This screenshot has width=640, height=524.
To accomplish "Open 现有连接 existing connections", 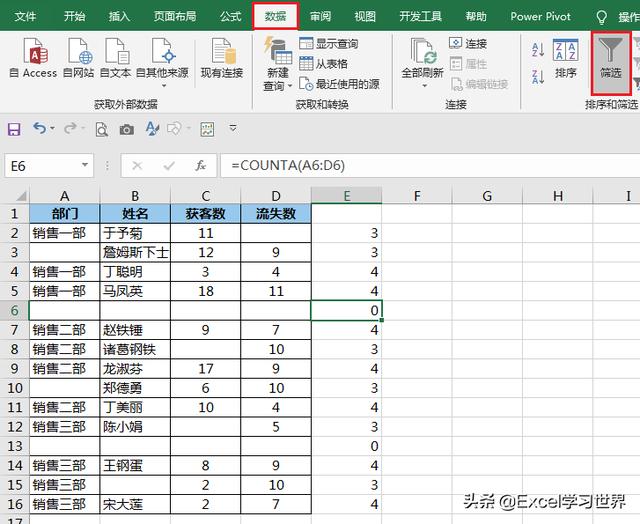I will click(x=222, y=58).
